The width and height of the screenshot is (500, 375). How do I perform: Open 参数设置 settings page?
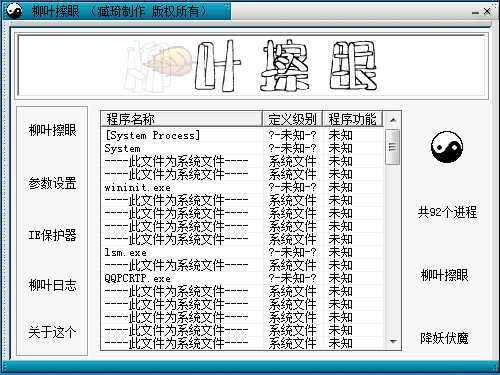[x=52, y=183]
